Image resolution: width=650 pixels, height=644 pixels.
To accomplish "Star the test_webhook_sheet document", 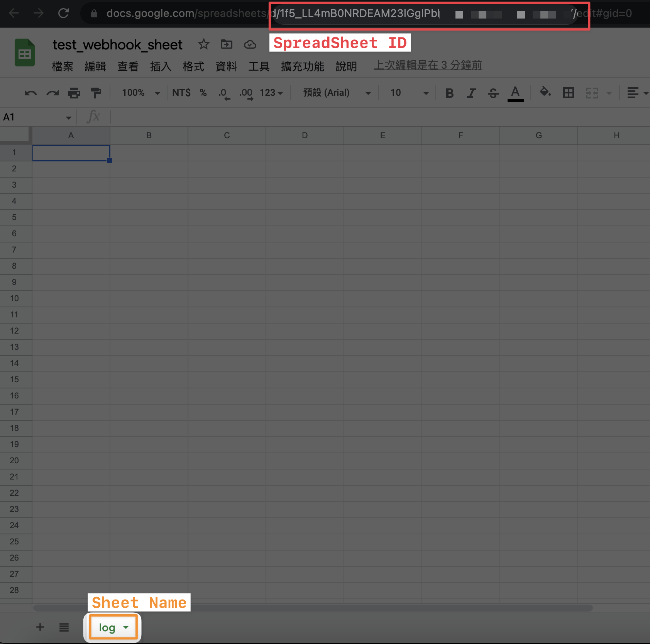I will click(203, 44).
